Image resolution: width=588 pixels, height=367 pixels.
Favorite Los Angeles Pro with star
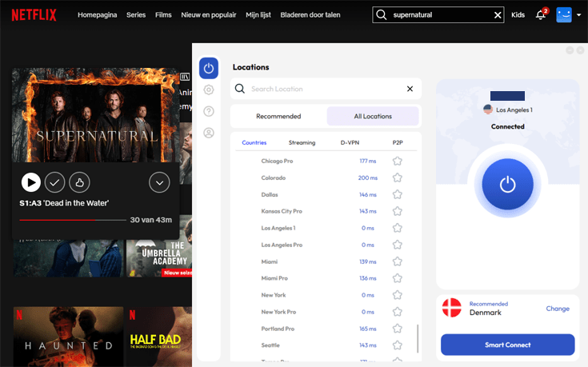398,245
